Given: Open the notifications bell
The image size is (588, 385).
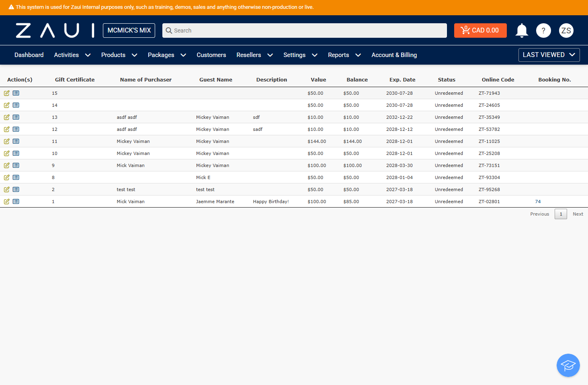Looking at the screenshot, I should [x=522, y=31].
